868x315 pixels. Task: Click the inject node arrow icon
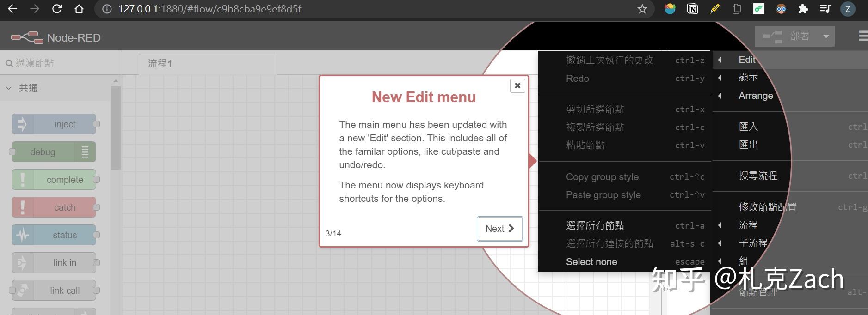[22, 124]
